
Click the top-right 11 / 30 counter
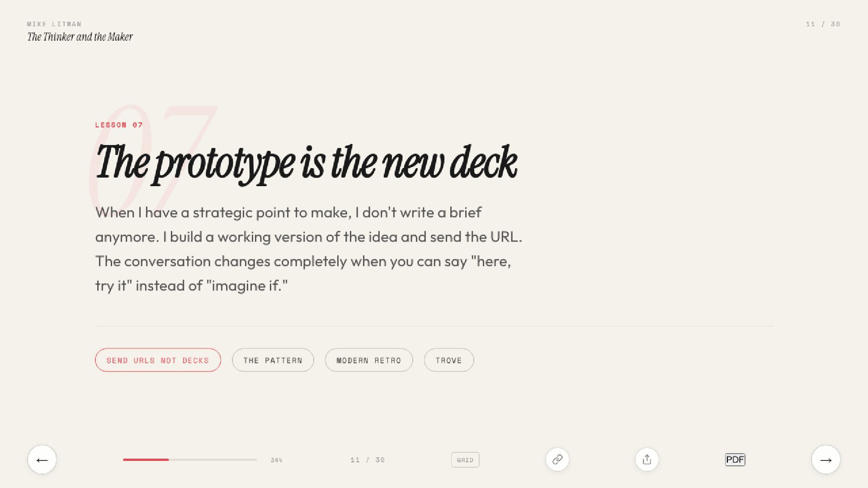[x=823, y=24]
